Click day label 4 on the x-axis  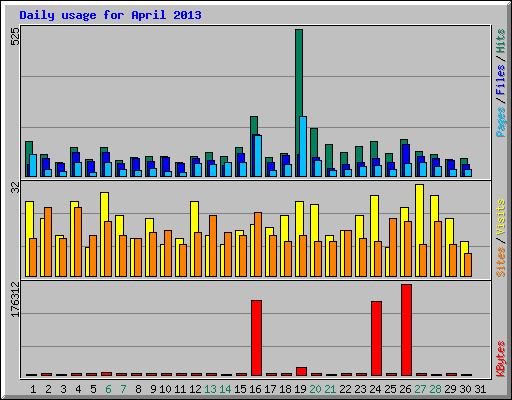click(78, 389)
